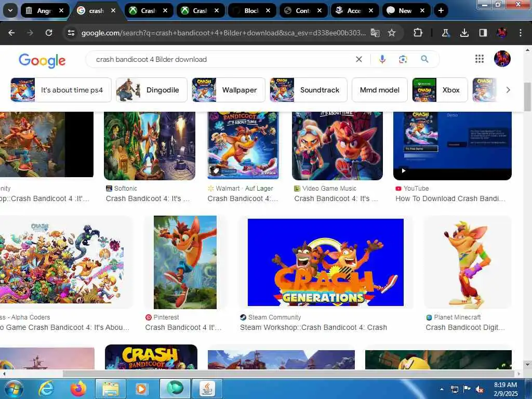The image size is (532, 399).
Task: Click the Google logo
Action: coord(42,60)
